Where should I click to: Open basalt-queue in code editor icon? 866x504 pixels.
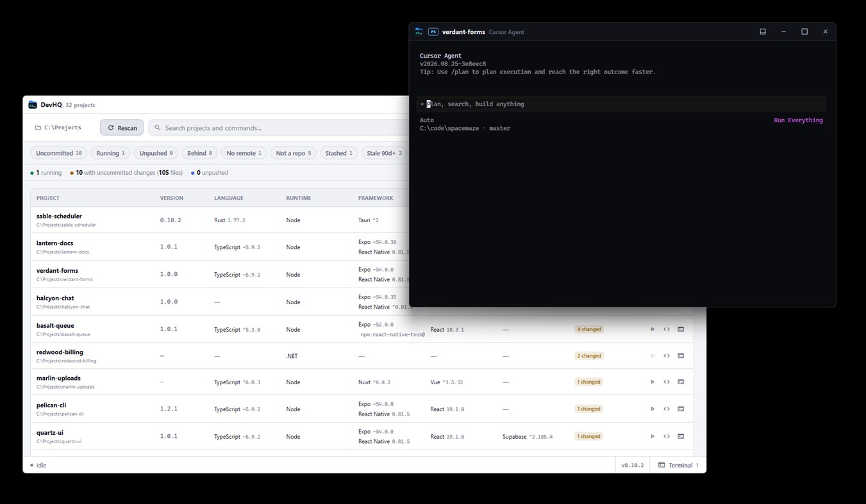tap(667, 329)
